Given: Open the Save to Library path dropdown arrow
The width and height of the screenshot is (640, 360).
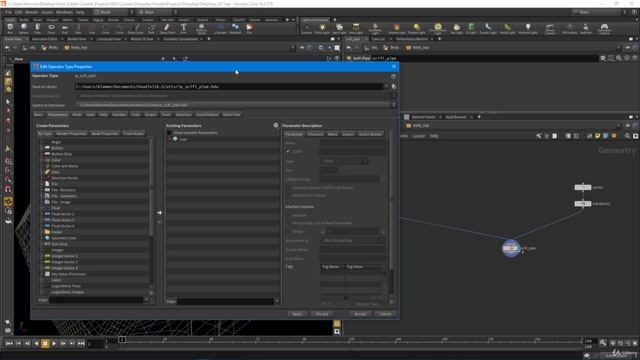Looking at the screenshot, I should click(x=386, y=87).
